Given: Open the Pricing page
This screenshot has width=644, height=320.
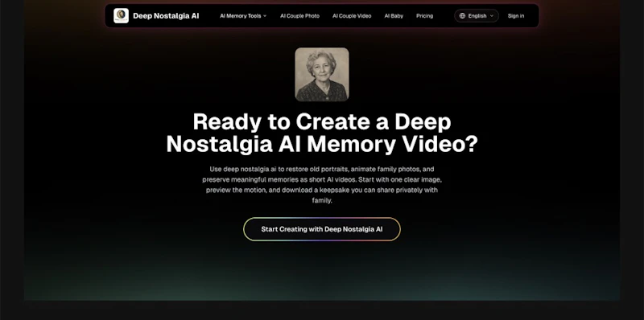Looking at the screenshot, I should point(425,16).
